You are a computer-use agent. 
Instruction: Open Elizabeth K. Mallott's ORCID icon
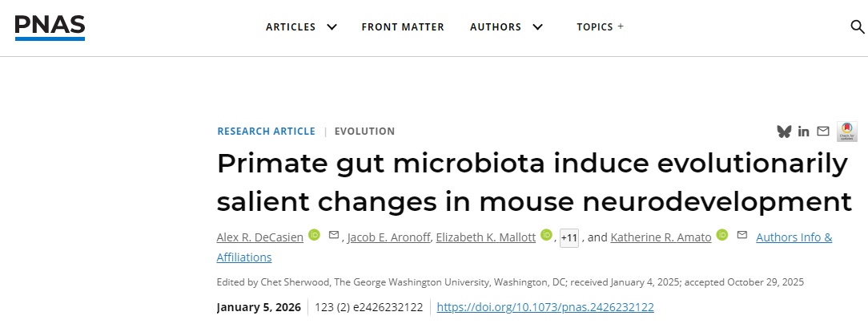coord(546,236)
